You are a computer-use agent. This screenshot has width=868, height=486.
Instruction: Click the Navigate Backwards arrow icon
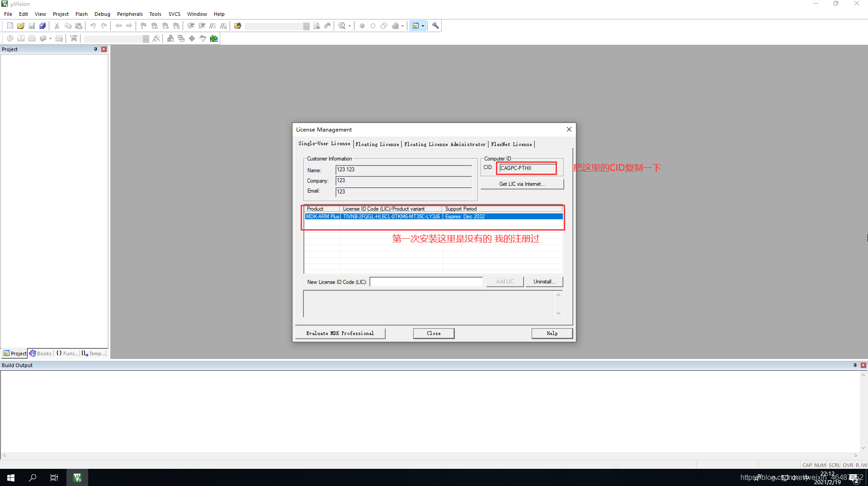point(118,26)
